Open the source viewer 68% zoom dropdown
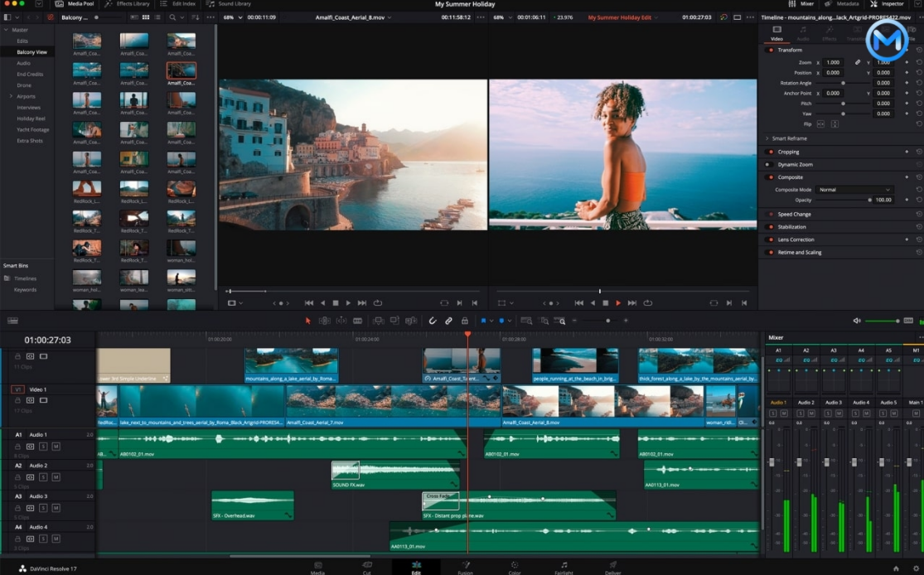Screen dimensions: 924x575 pos(239,17)
